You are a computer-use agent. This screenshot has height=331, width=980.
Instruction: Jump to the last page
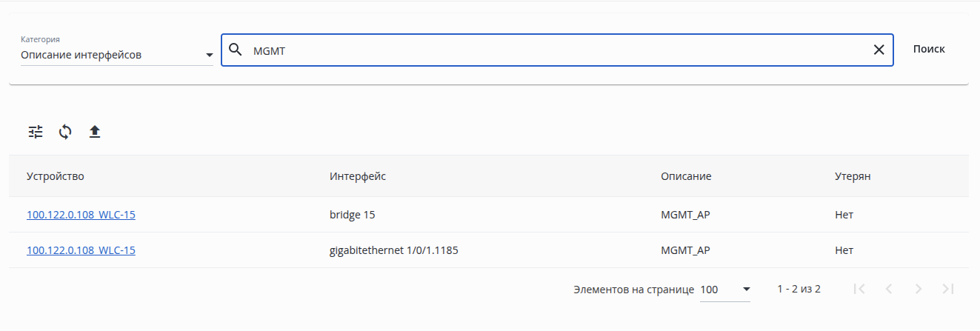coord(948,289)
